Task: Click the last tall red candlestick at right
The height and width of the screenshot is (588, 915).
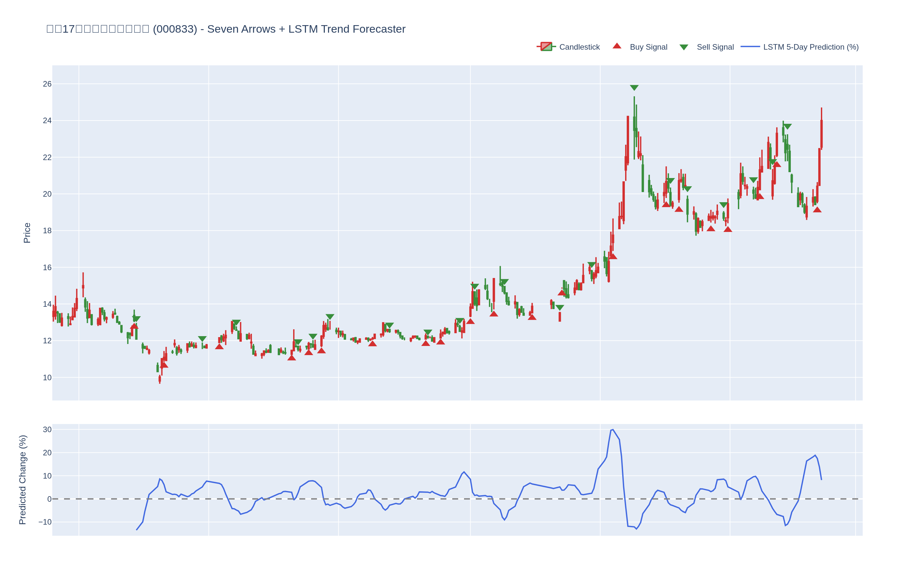Action: (821, 134)
